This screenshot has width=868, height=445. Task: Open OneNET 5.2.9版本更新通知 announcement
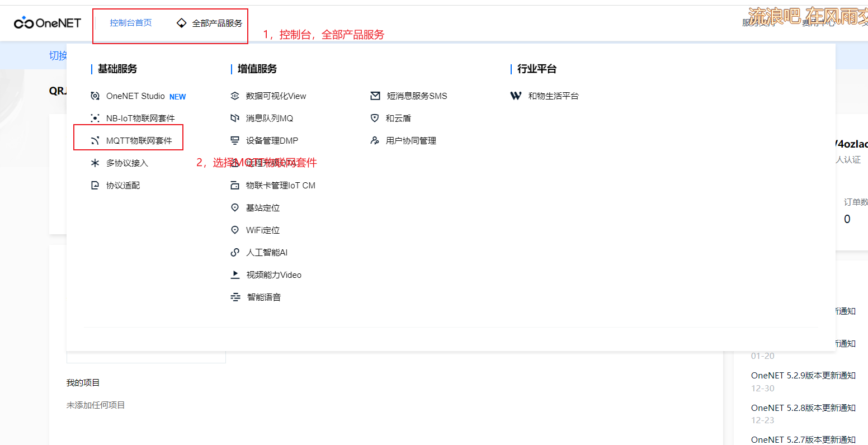coord(804,375)
